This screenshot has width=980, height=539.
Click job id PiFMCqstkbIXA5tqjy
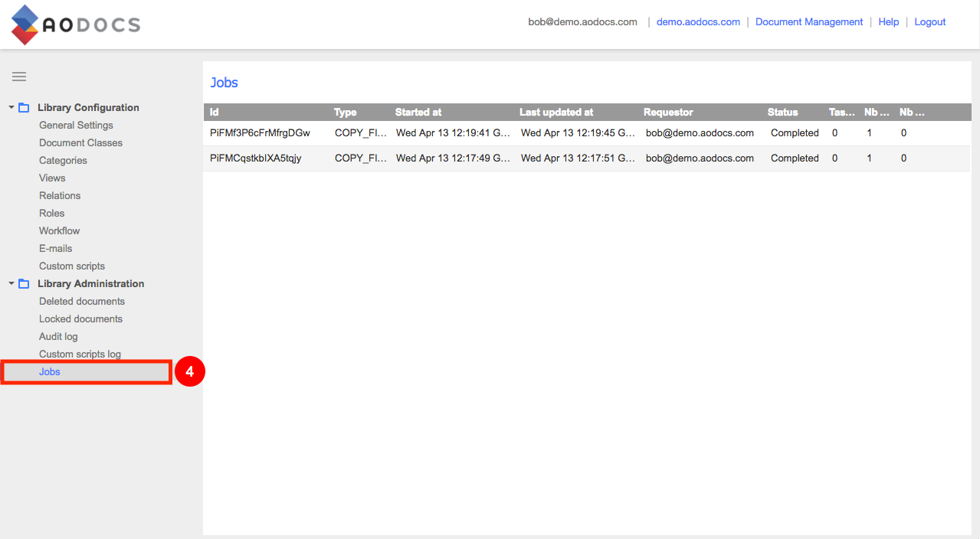(255, 158)
